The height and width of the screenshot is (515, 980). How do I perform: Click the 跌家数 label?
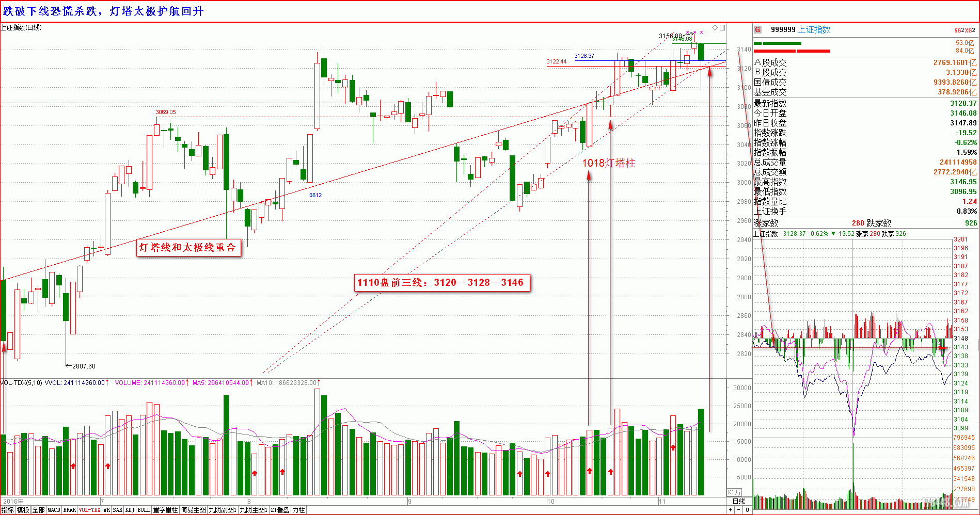pos(879,223)
